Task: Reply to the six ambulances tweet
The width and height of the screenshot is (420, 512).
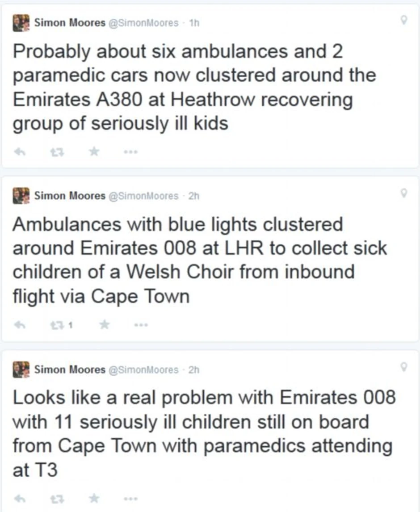Action: pyautogui.click(x=19, y=152)
